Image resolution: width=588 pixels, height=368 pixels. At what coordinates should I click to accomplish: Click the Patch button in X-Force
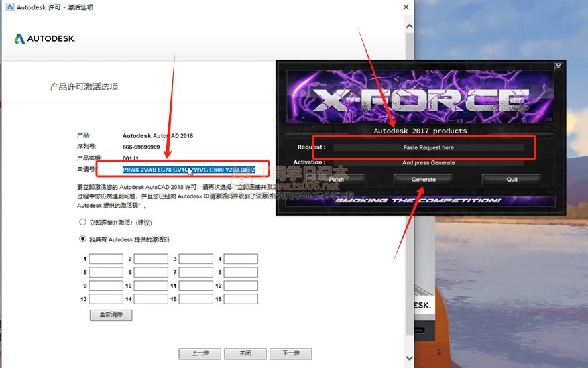(x=337, y=180)
